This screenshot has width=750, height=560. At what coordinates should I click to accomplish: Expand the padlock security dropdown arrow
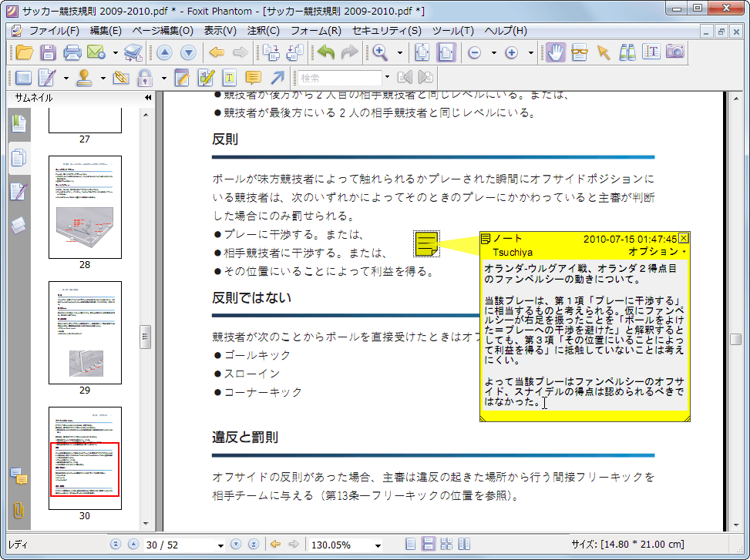click(x=163, y=78)
